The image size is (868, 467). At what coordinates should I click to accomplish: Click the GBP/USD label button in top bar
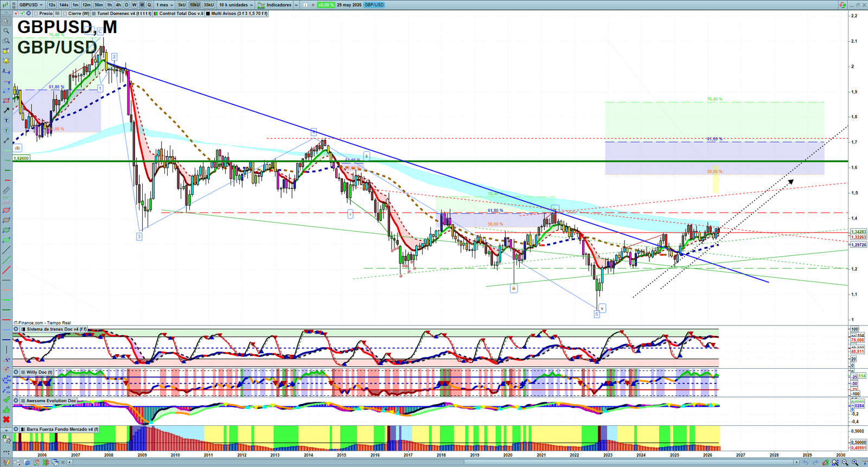374,5
